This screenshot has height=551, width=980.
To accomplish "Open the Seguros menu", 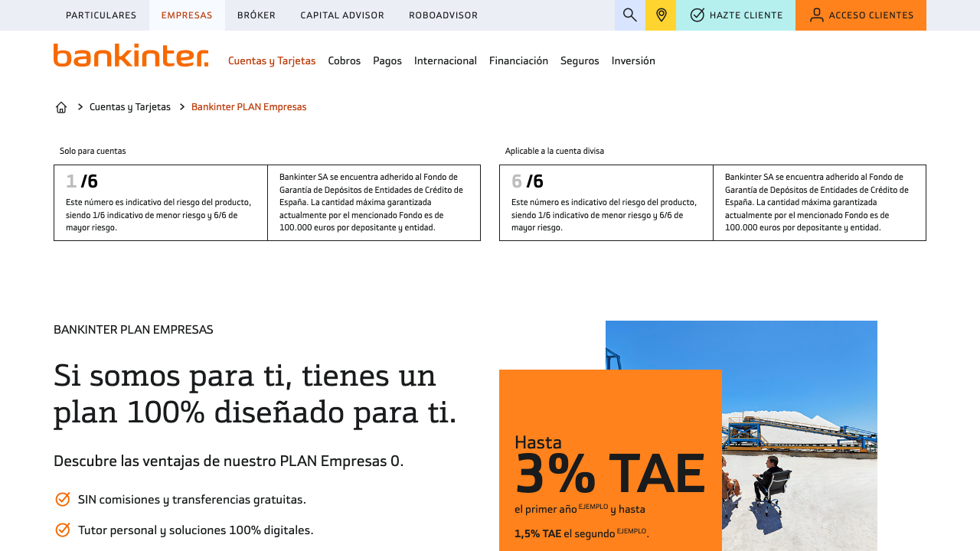I will click(580, 61).
